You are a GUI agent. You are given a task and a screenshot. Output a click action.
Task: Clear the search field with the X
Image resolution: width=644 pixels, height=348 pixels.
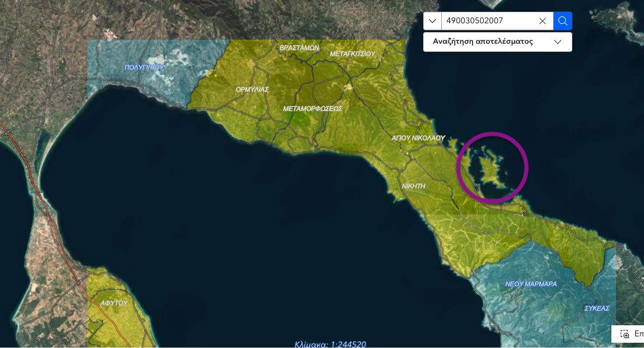click(543, 21)
